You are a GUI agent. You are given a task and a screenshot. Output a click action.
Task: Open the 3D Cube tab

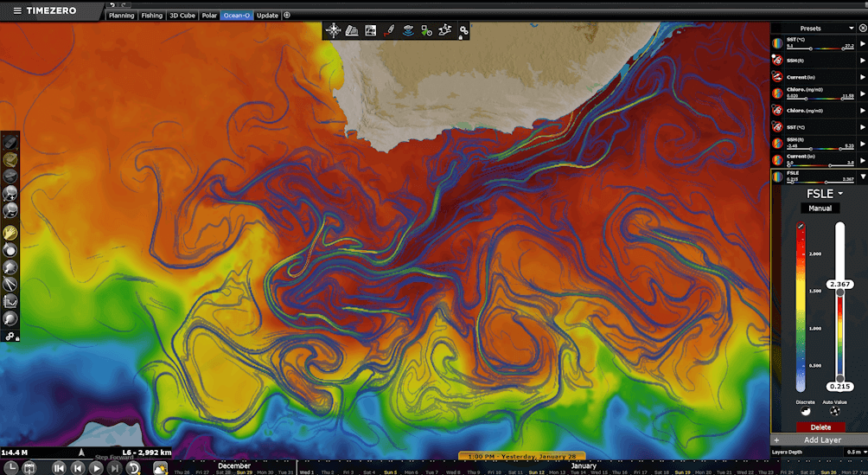coord(182,16)
